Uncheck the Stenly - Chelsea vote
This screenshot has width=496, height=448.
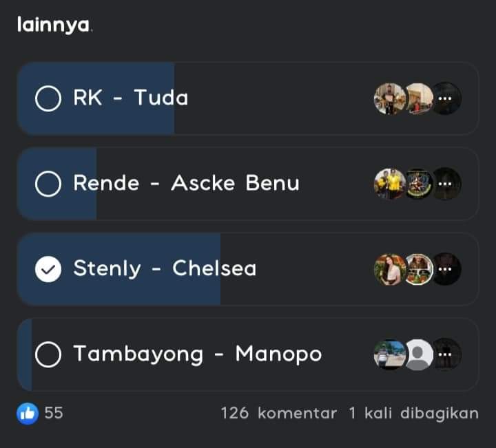point(48,269)
